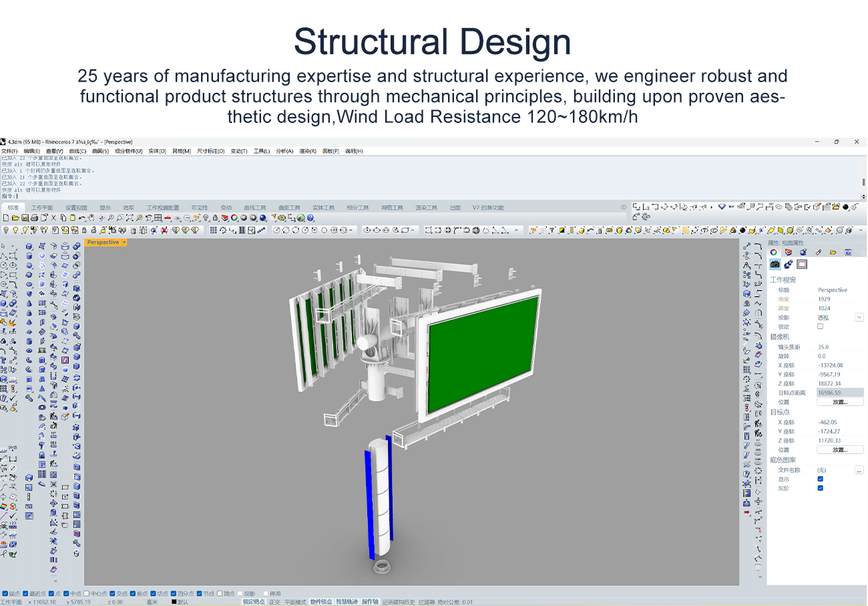The image size is (868, 606).
Task: Switch to the 实体工具 toolbar tab
Action: [323, 208]
